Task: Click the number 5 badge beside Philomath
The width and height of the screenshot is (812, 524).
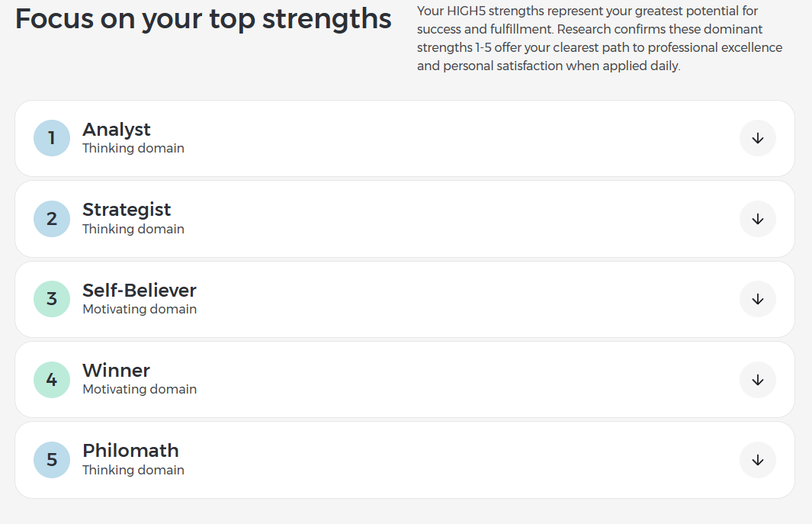Action: coord(51,460)
